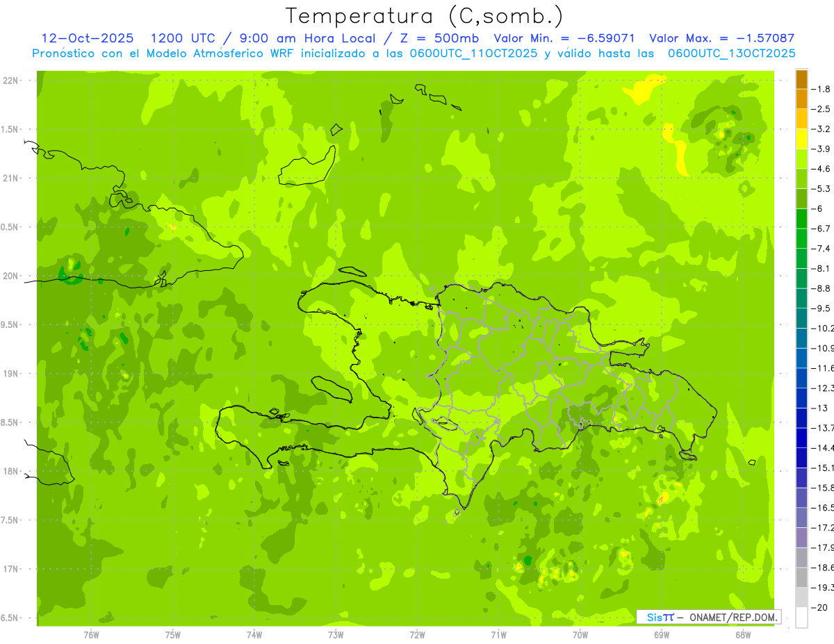Screen dimensions: 834x644
Task: Click the green swatch between -4.6 and -5.3
Action: [801, 179]
